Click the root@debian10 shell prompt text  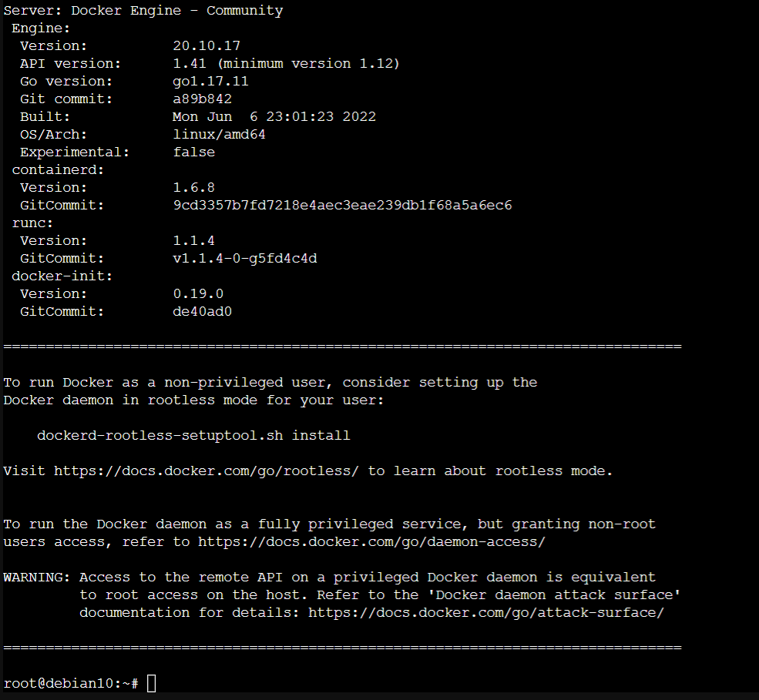point(71,683)
